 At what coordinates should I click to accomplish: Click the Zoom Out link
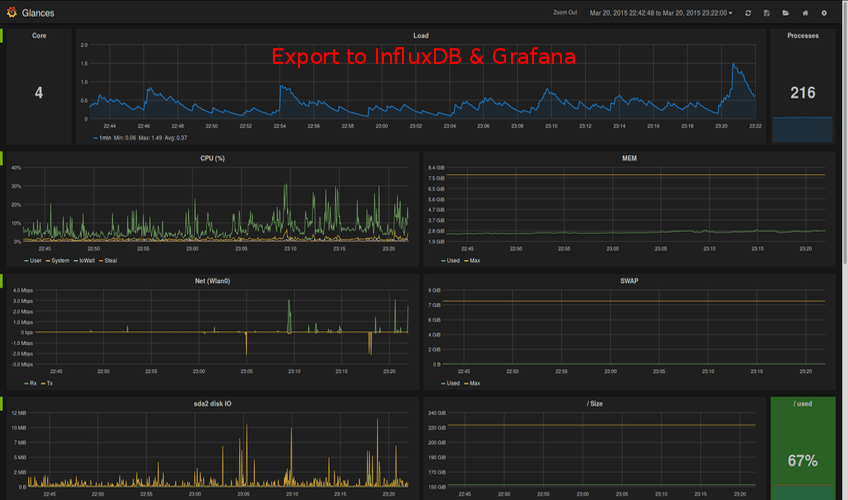565,12
